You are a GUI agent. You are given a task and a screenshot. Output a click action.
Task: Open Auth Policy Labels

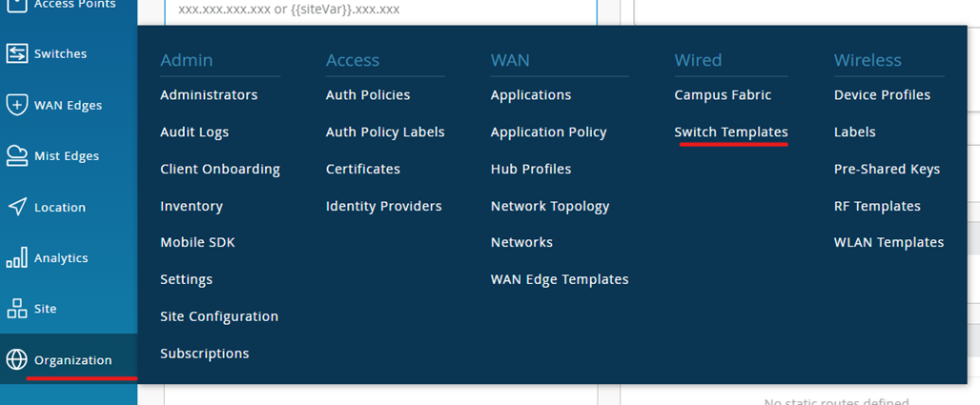tap(385, 132)
